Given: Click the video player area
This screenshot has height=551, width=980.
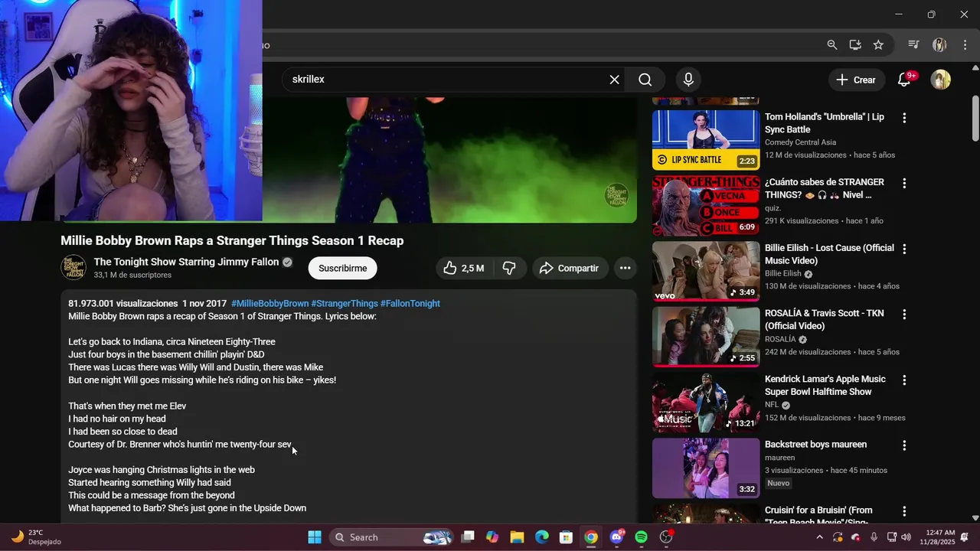Looking at the screenshot, I should tap(449, 160).
